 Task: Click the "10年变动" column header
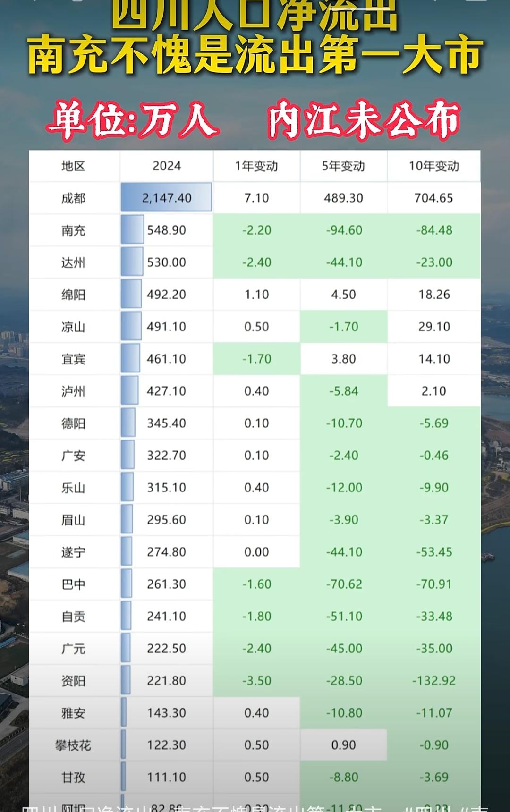[434, 166]
